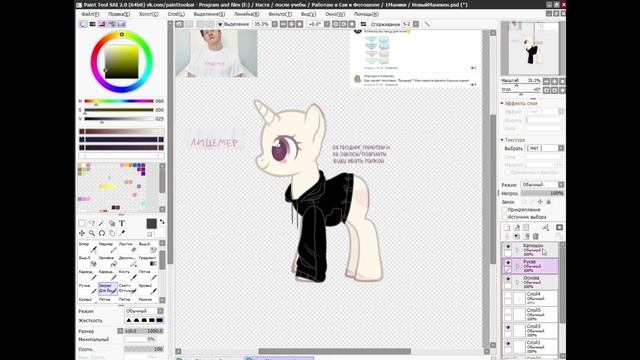Open the Файл menu
This screenshot has height=360, width=640.
[x=90, y=14]
